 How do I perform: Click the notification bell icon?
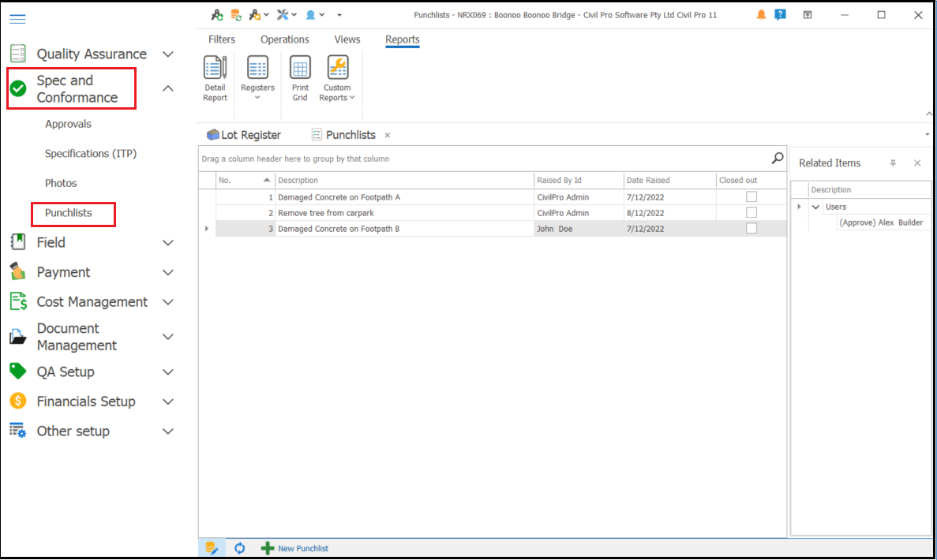[x=761, y=15]
